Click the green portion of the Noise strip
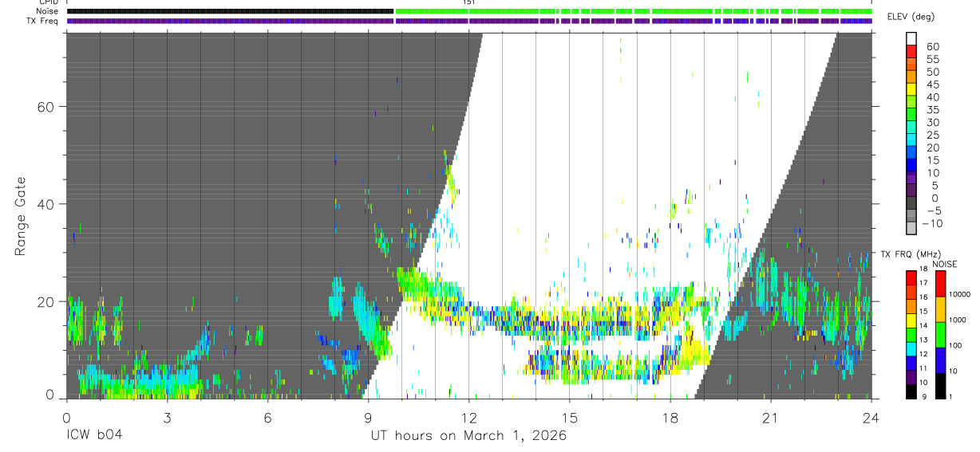 pos(634,11)
